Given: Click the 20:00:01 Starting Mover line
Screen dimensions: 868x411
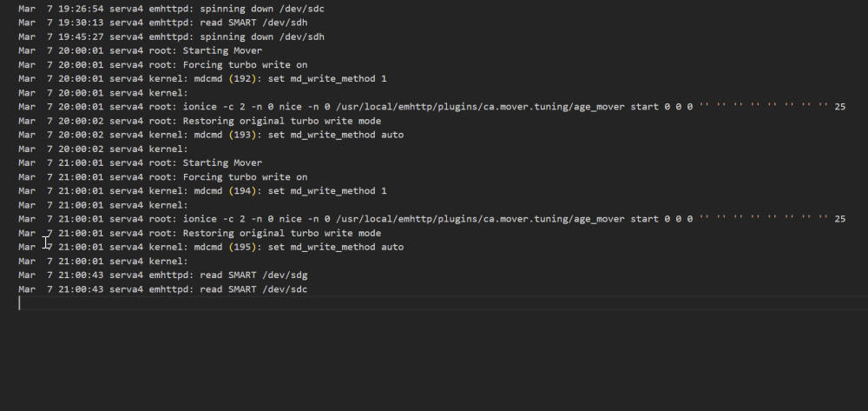Looking at the screenshot, I should [140, 50].
